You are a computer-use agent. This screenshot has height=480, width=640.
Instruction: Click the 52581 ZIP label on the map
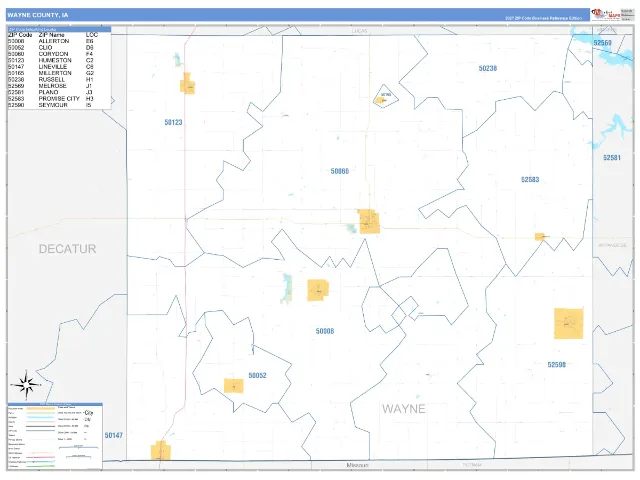click(612, 158)
